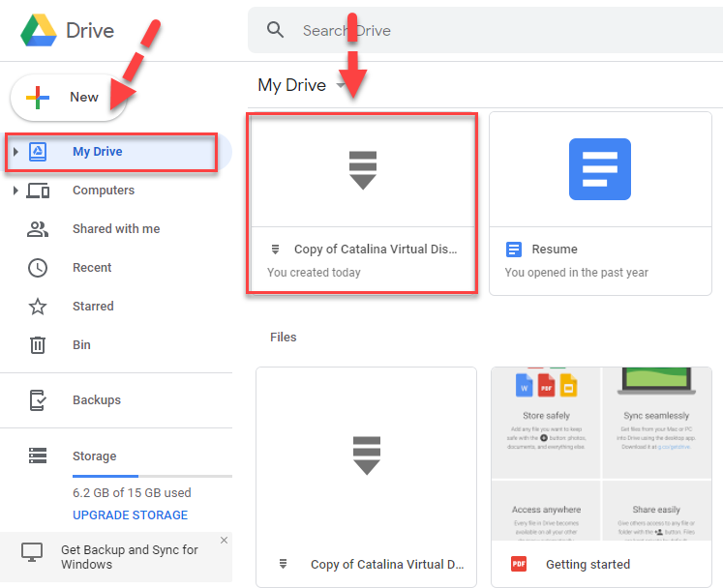This screenshot has height=588, width=723.
Task: Click the Backups icon in sidebar
Action: [38, 400]
